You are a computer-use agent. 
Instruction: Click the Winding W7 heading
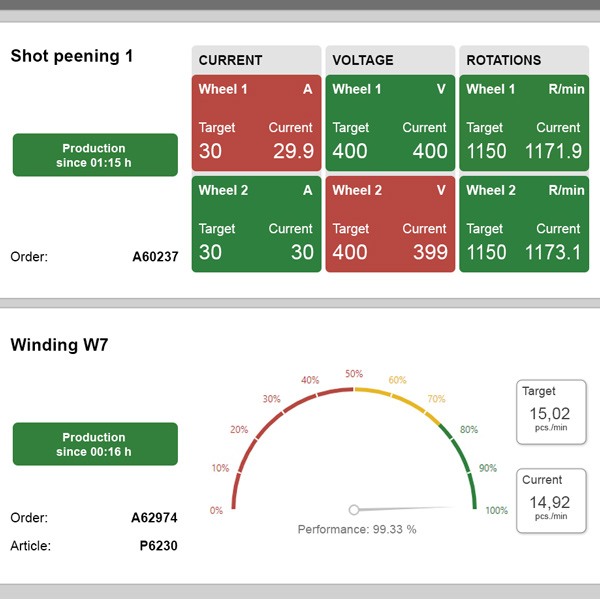coord(59,345)
